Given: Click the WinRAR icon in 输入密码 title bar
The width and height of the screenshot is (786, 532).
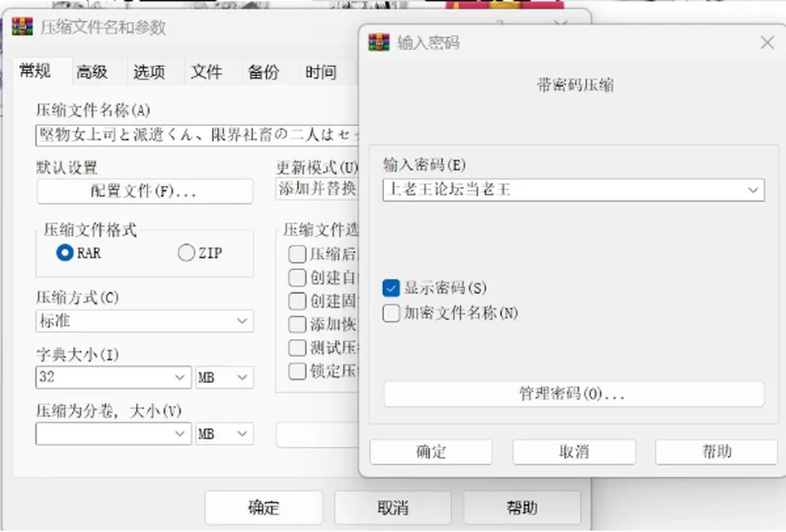Looking at the screenshot, I should (x=379, y=42).
